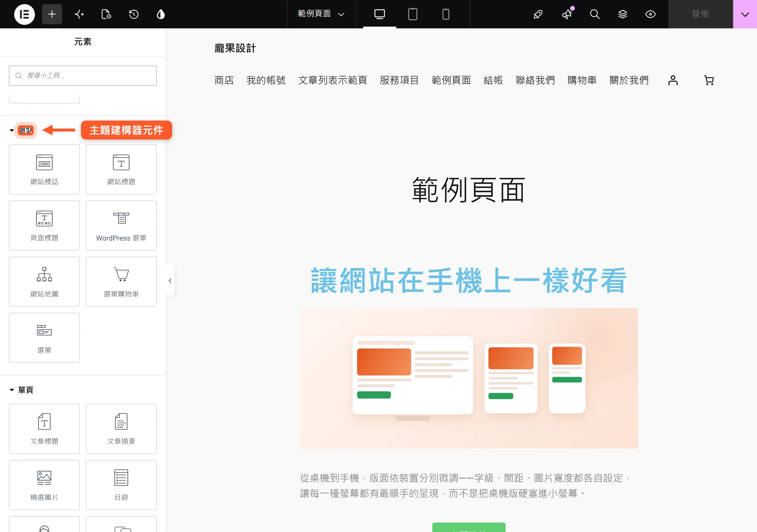Viewport: 757px width, 532px height.
Task: Open the 結帳 menu link
Action: [x=493, y=80]
